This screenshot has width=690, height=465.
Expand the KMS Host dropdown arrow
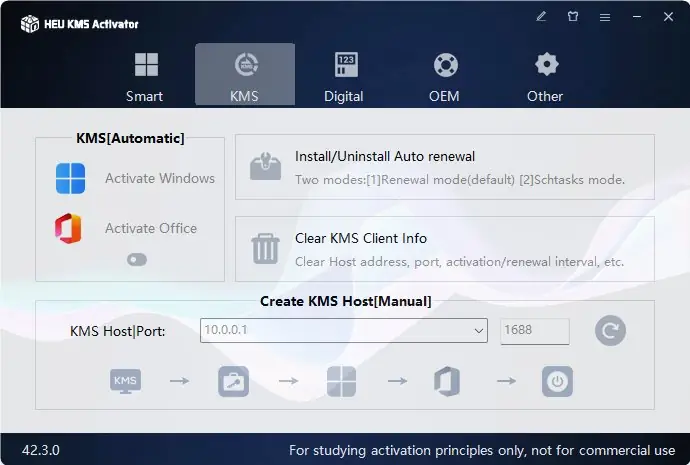point(479,330)
